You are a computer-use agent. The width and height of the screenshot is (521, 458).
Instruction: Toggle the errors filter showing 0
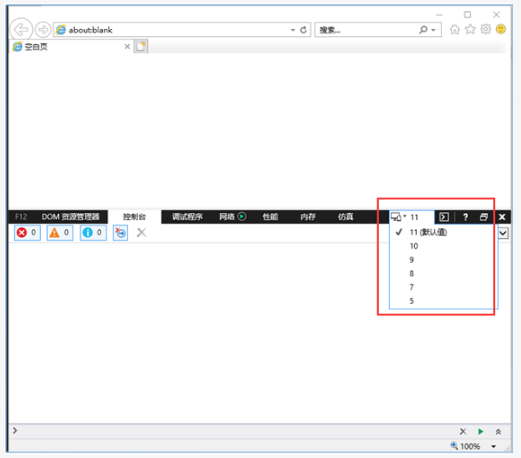pos(27,233)
